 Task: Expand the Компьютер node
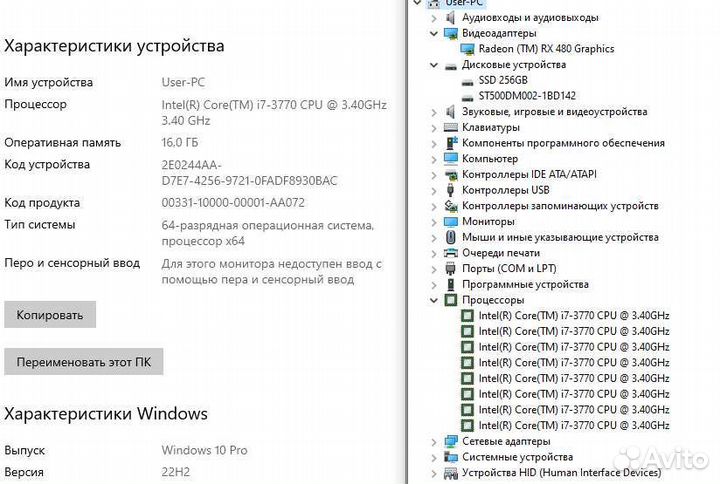(434, 159)
